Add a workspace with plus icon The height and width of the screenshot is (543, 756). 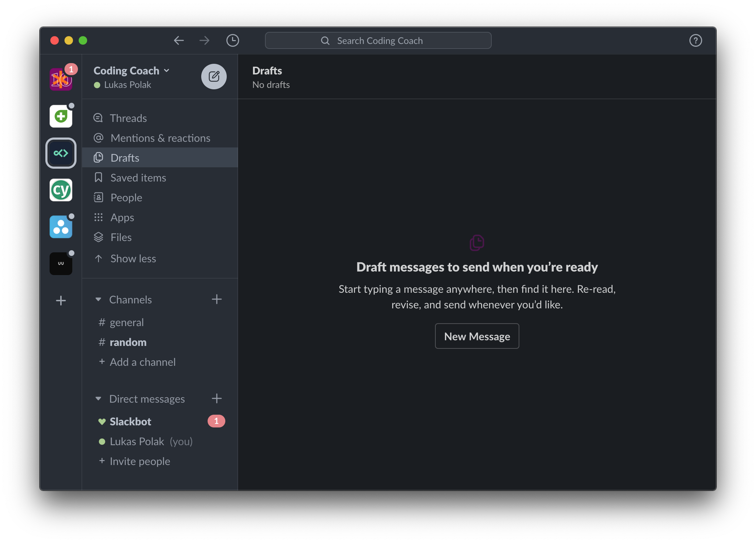61,301
